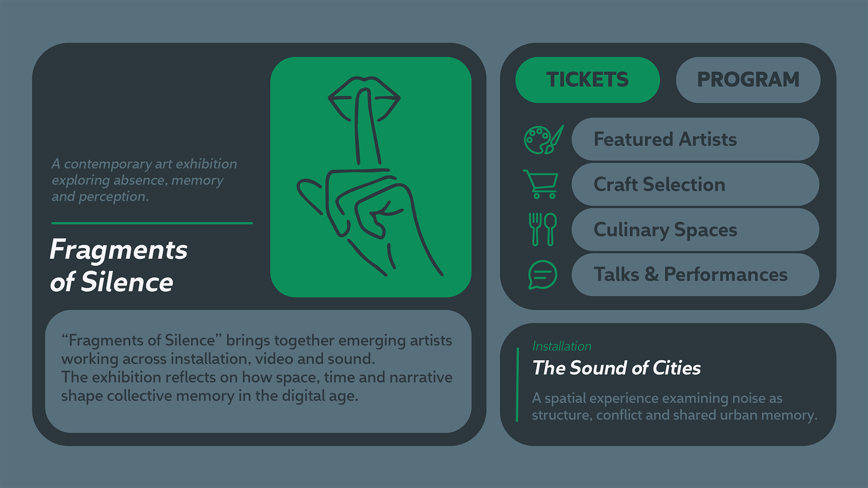Click the green divider line above the title
Image resolution: width=868 pixels, height=488 pixels.
pos(152,223)
